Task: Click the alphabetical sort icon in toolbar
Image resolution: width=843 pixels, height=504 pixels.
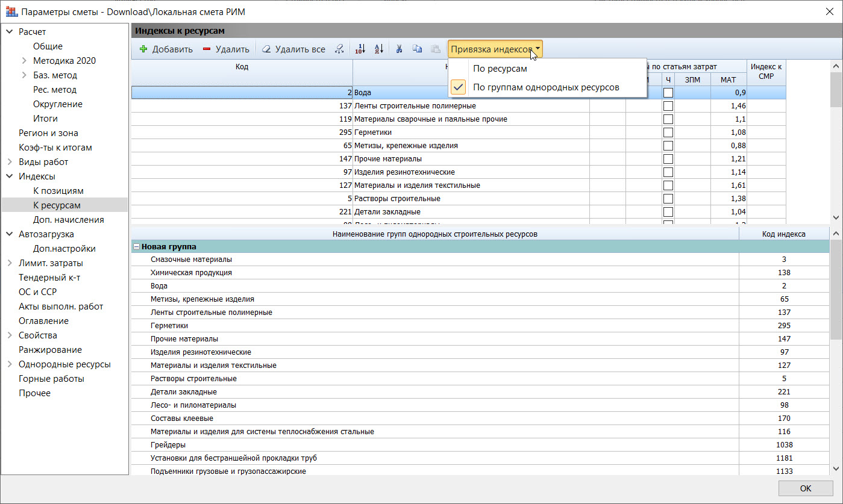Action: (379, 49)
